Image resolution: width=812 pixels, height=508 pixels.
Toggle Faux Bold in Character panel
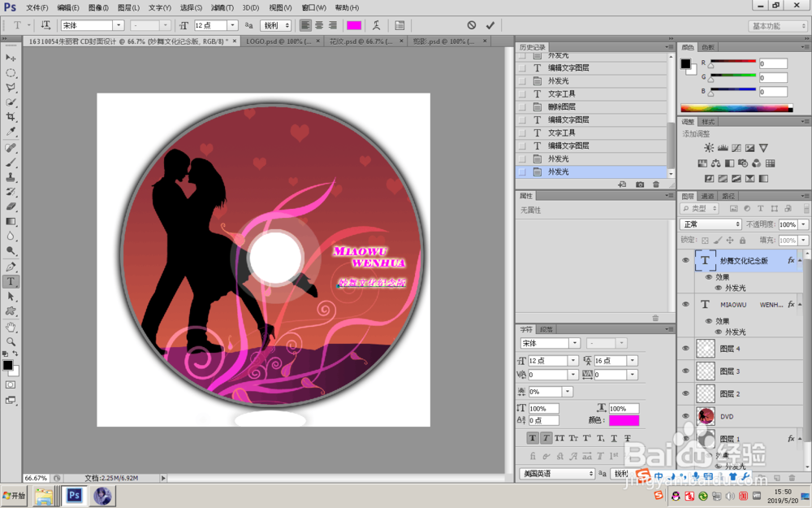click(533, 438)
